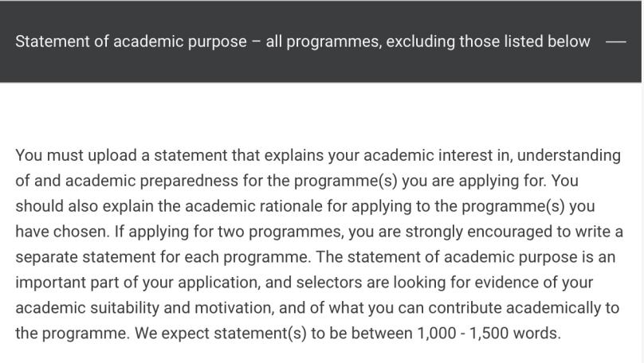Click "understanding" ending the first line

tap(569, 155)
